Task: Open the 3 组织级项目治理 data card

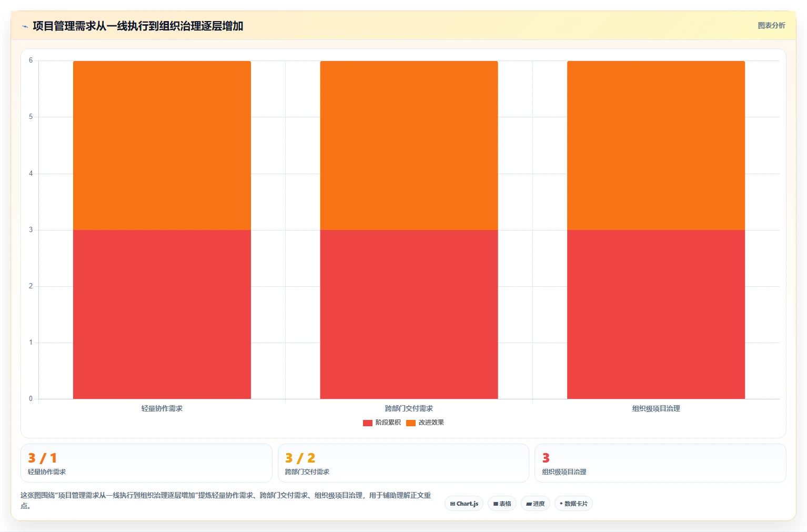Action: [x=660, y=463]
